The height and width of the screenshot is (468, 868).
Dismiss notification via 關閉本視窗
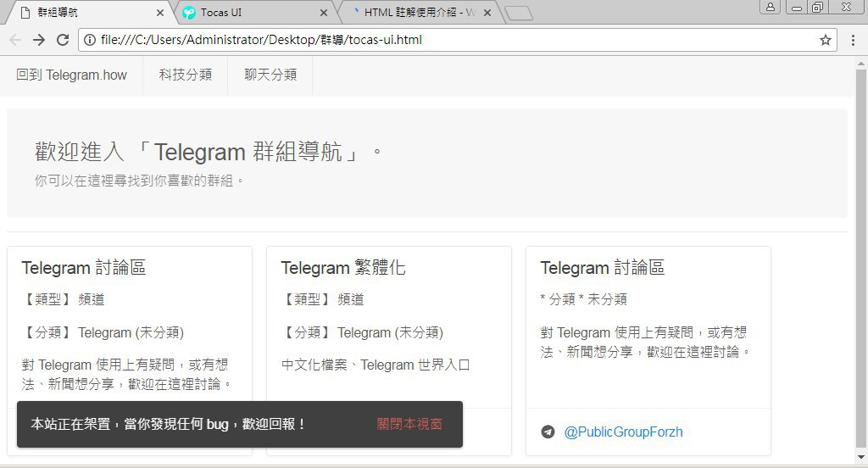click(x=409, y=424)
